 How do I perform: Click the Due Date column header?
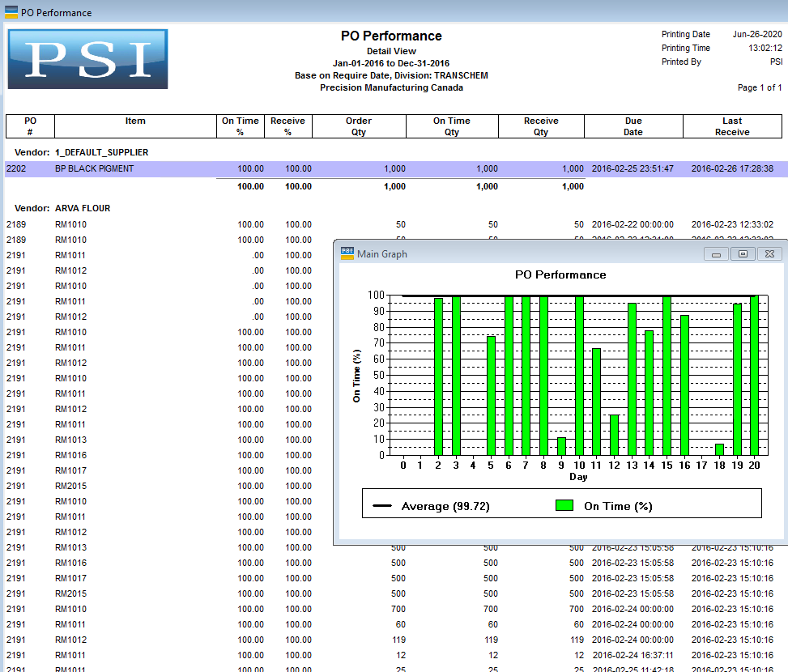(x=633, y=126)
